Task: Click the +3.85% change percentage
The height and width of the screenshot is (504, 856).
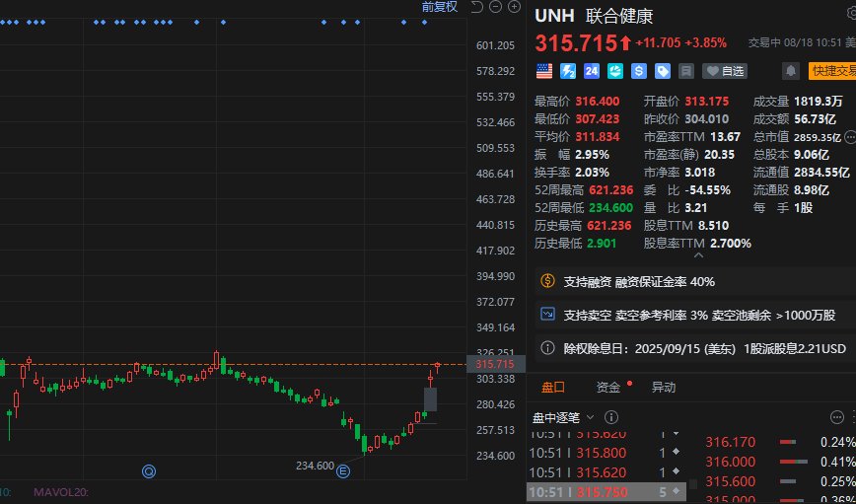Action: coord(706,43)
